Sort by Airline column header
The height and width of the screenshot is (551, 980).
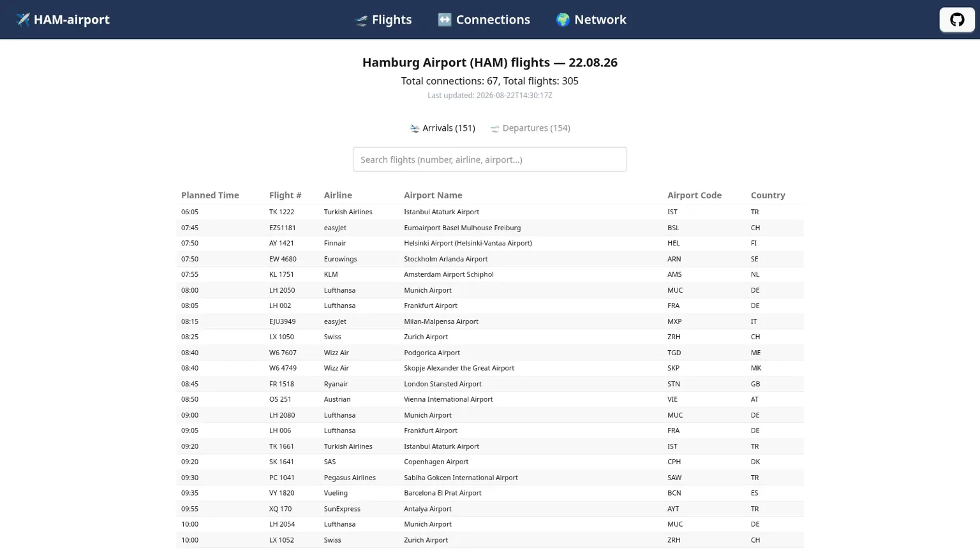338,195
